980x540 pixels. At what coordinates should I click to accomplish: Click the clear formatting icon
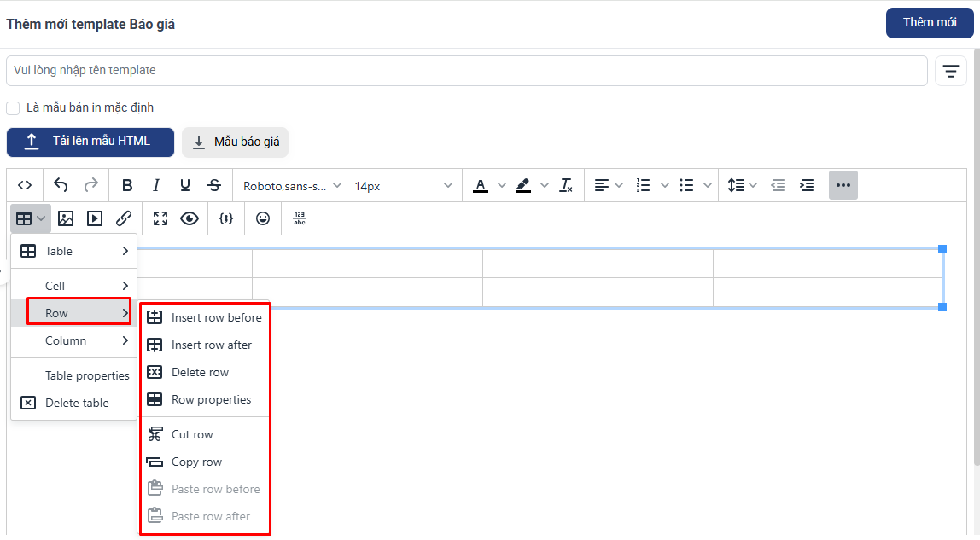point(566,185)
